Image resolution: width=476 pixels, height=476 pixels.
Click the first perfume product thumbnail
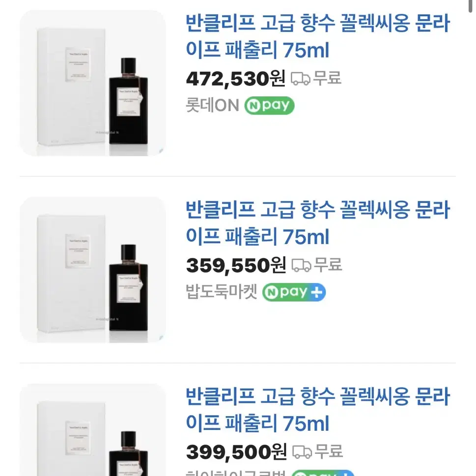point(93,83)
